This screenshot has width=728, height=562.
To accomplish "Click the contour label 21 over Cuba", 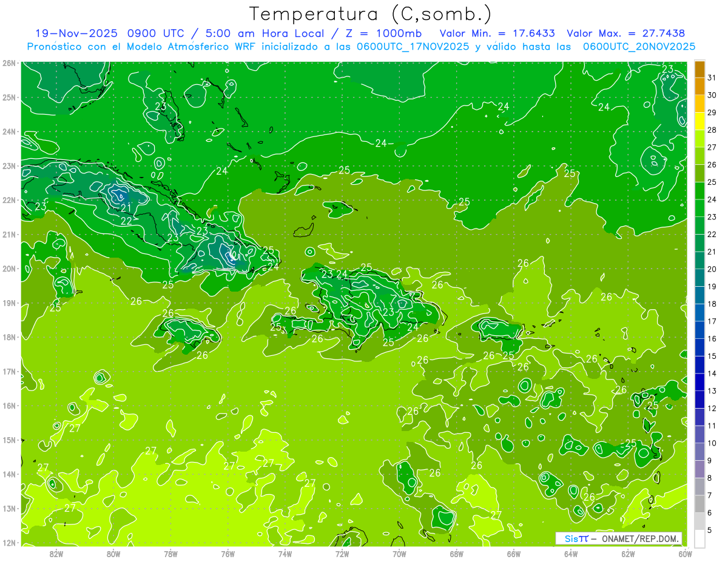I will [126, 209].
